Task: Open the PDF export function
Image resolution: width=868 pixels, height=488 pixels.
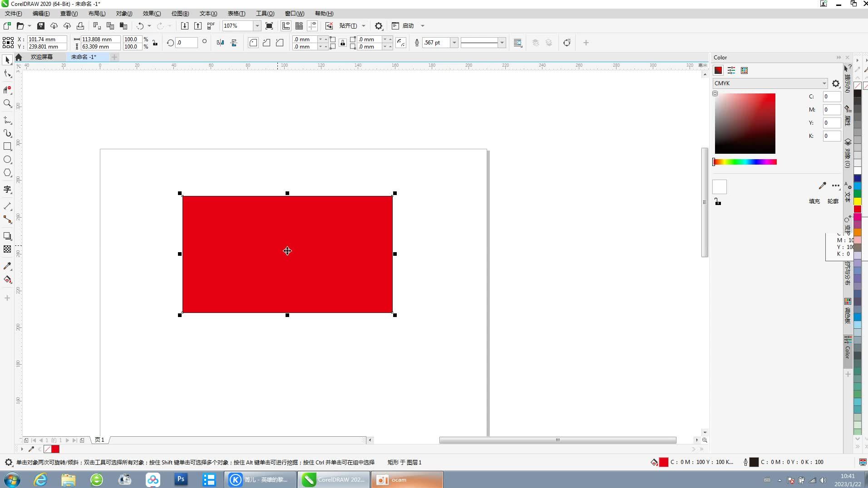Action: click(211, 26)
